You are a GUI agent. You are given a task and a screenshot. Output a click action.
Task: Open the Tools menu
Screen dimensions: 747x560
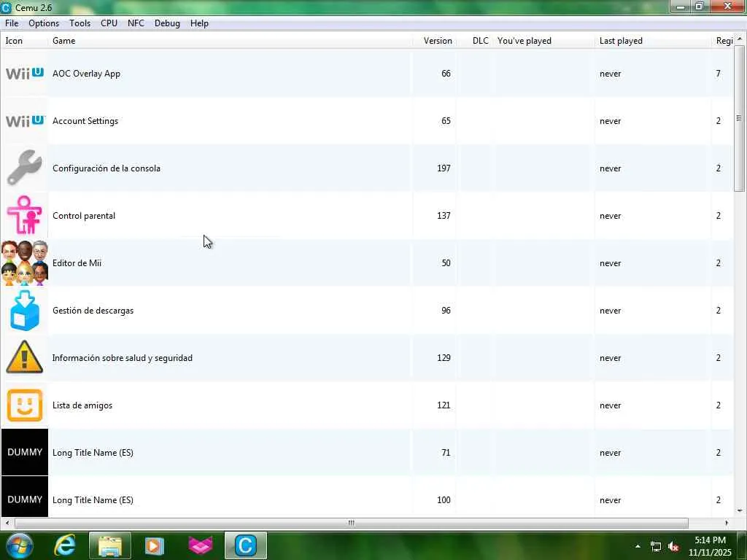click(x=80, y=23)
